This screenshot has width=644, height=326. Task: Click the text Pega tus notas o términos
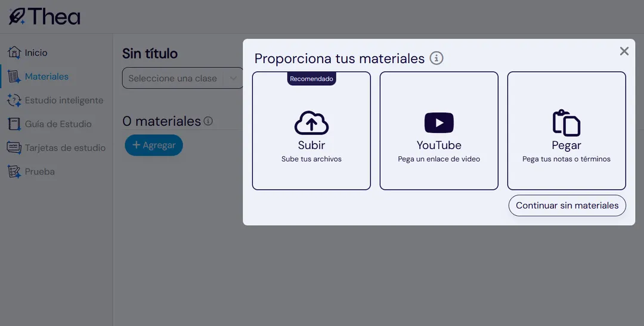tap(566, 159)
